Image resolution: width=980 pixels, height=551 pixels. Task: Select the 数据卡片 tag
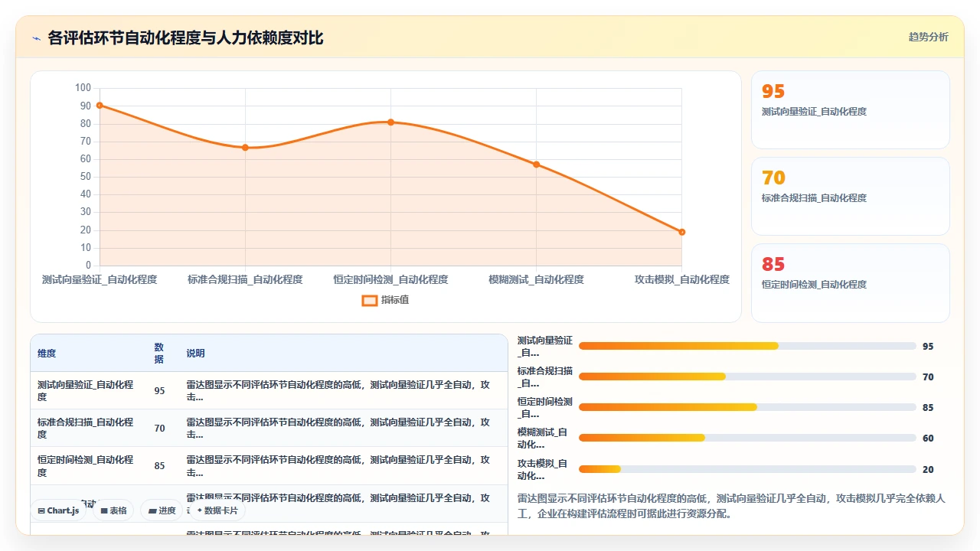tap(217, 510)
